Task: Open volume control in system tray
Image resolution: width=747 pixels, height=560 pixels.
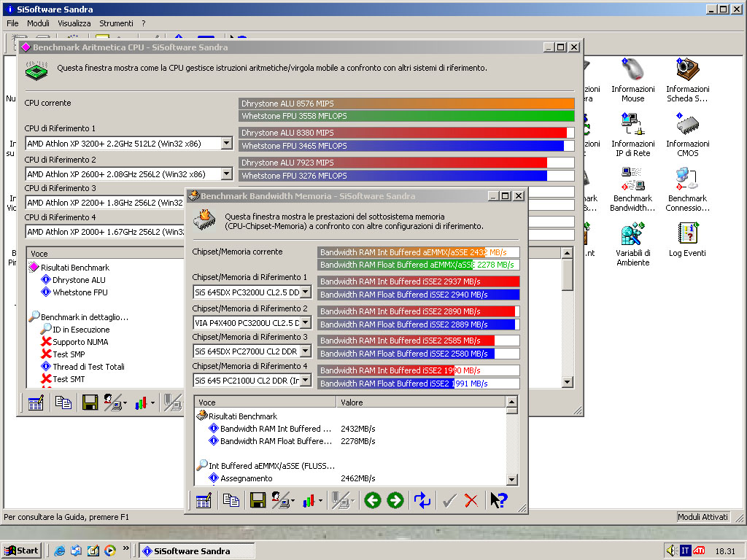Action: coord(671,551)
